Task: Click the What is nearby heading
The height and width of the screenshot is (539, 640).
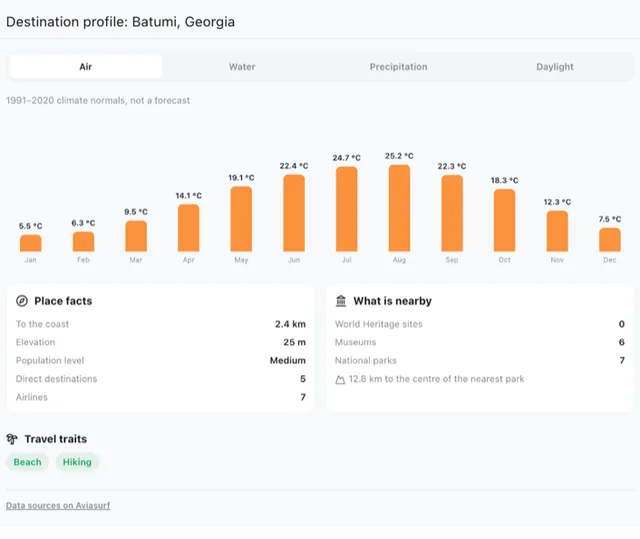Action: tap(392, 301)
